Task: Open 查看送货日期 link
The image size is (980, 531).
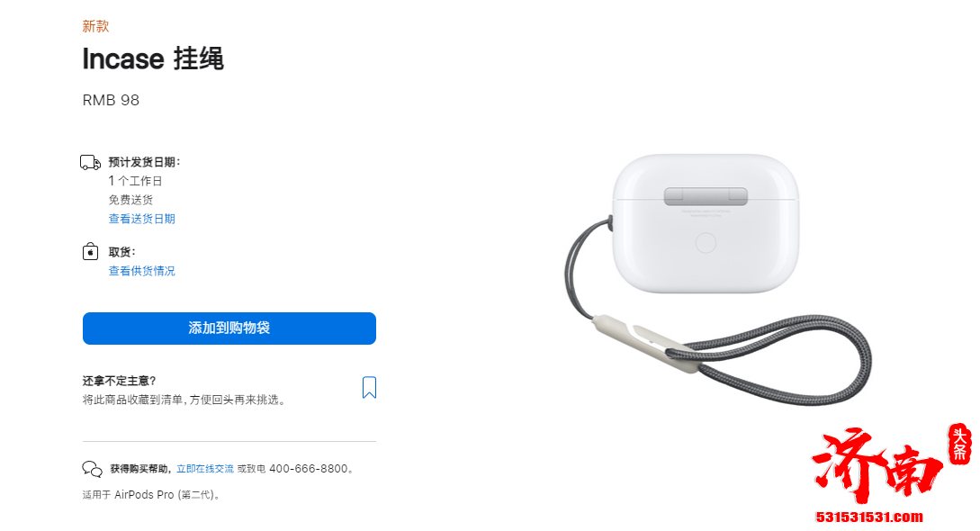Action: tap(142, 219)
